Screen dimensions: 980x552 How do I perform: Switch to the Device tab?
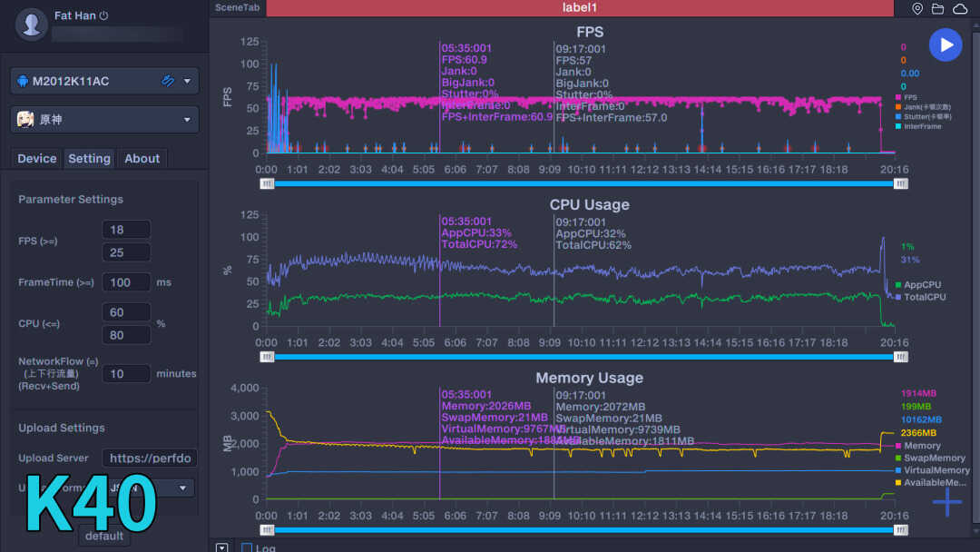37,159
